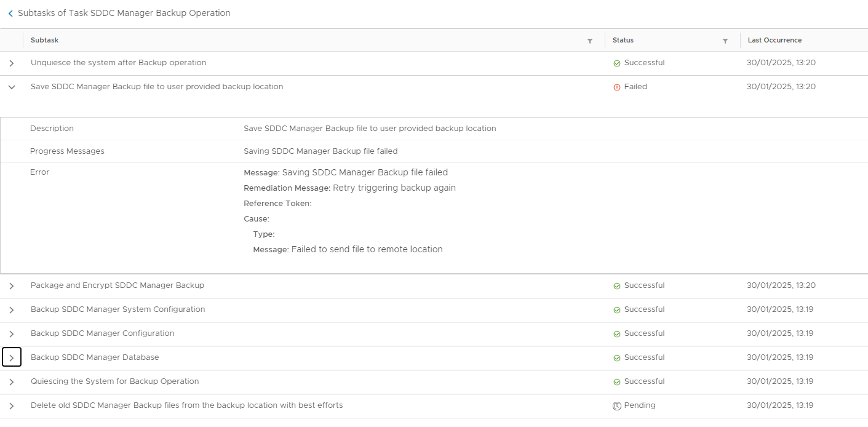Viewport: 868px width, 427px height.
Task: Expand the Package and Encrypt SDDC Manager Backup row
Action: tap(12, 286)
